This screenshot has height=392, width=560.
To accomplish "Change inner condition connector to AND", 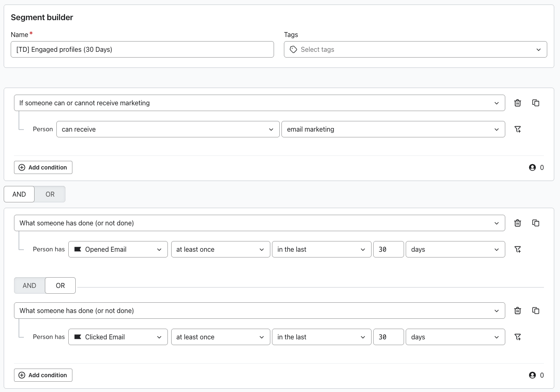I will (x=29, y=285).
